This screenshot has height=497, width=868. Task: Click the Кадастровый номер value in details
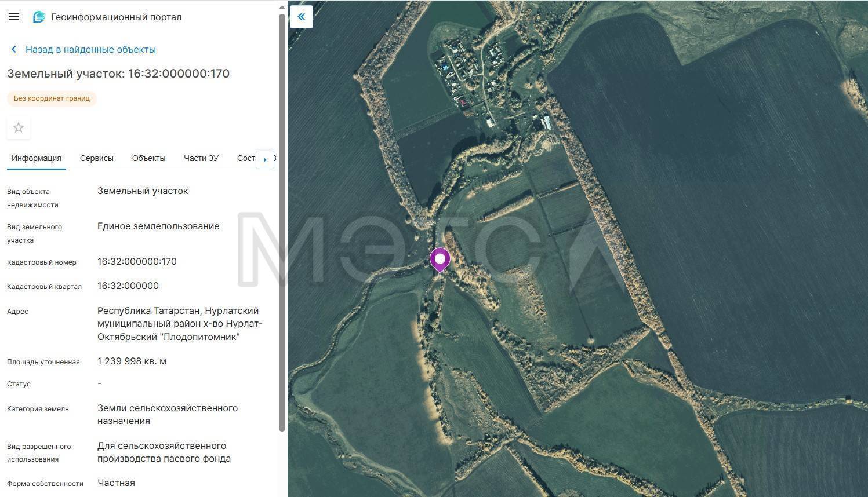coord(137,262)
